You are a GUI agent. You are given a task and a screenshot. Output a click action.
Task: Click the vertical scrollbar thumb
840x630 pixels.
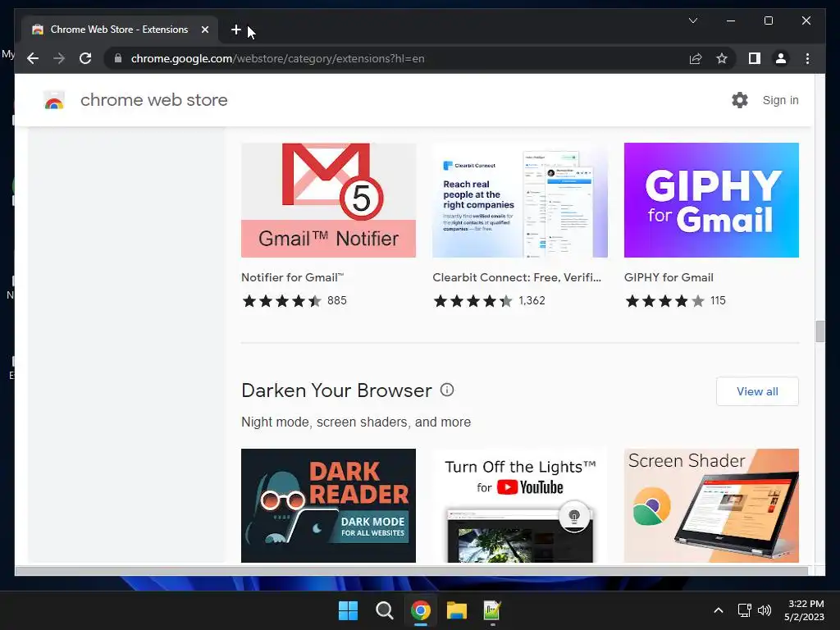819,331
